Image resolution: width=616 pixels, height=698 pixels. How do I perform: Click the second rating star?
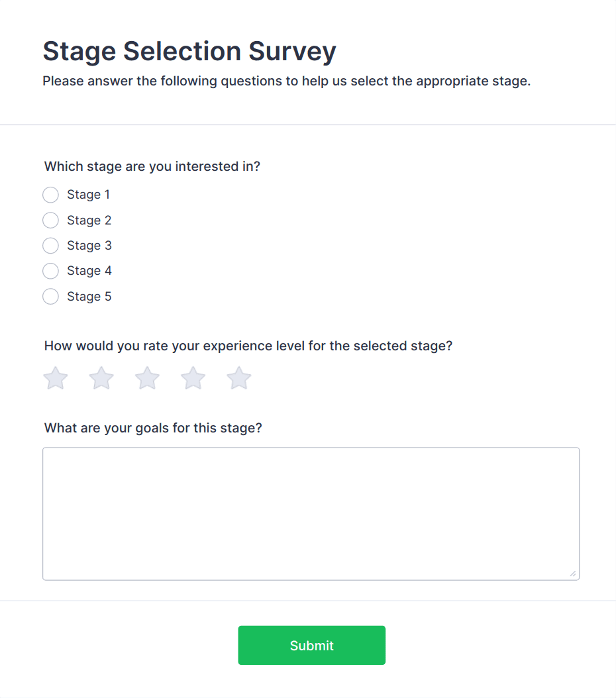point(101,379)
